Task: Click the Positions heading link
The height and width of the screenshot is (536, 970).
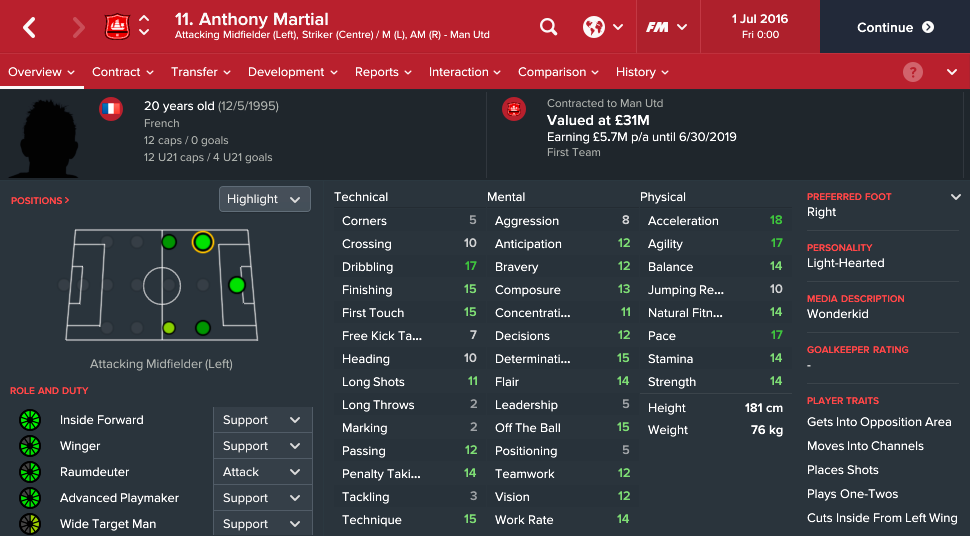Action: pos(40,201)
